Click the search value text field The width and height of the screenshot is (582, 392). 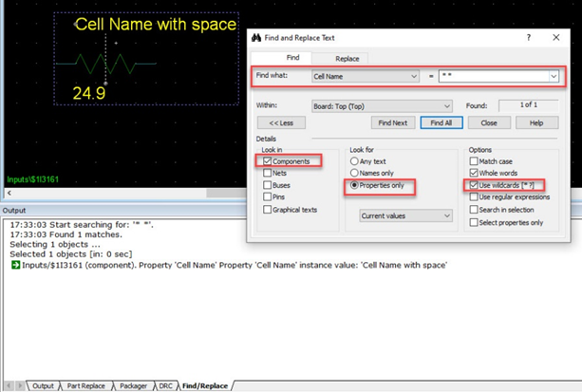(494, 76)
